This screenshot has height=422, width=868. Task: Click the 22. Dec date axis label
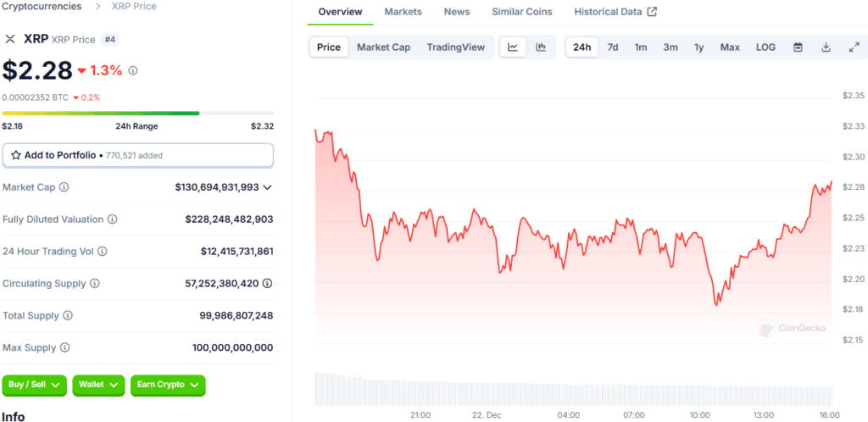pos(487,415)
